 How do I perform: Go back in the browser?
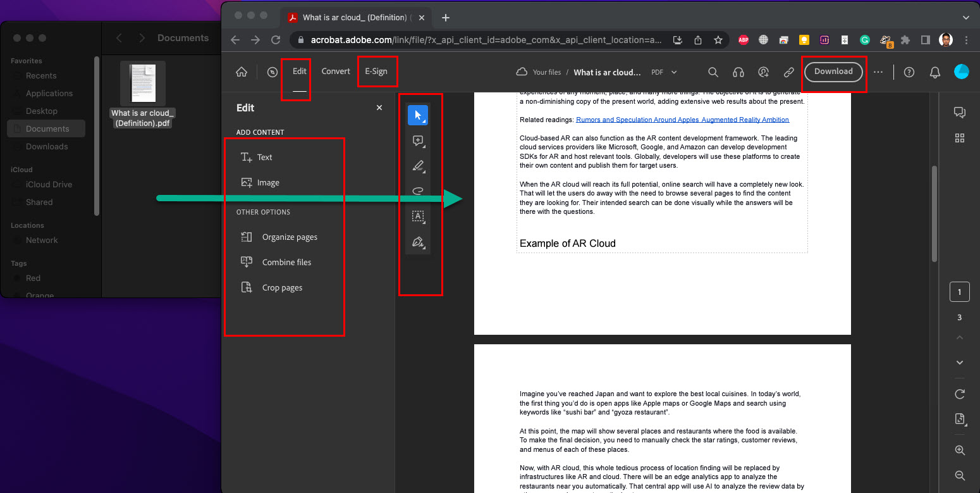tap(235, 40)
